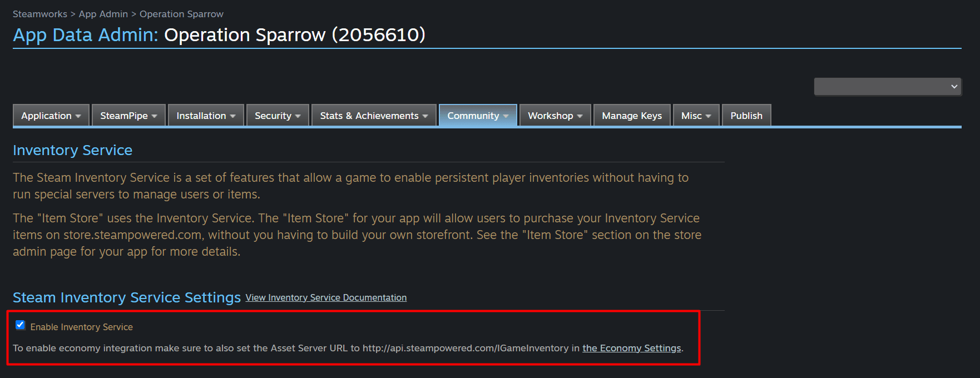Go to Manage Keys tab

(x=632, y=116)
